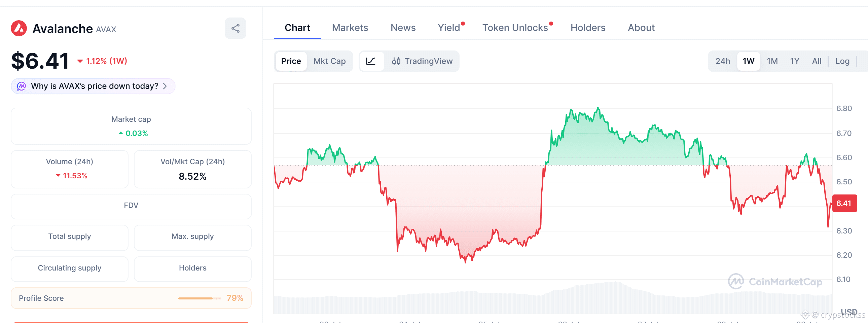Select the line chart icon button
The image size is (868, 323).
pyautogui.click(x=371, y=61)
